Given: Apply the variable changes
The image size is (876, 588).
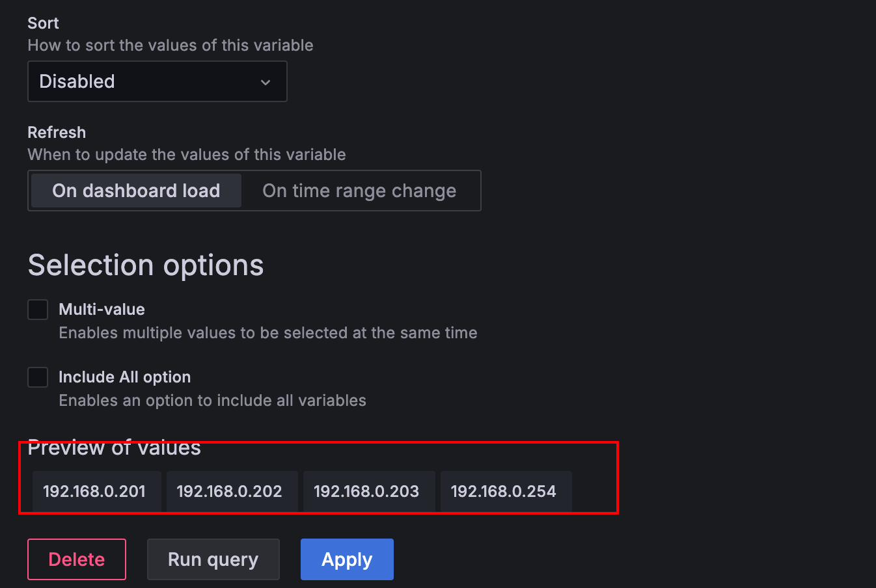Looking at the screenshot, I should click(x=347, y=559).
